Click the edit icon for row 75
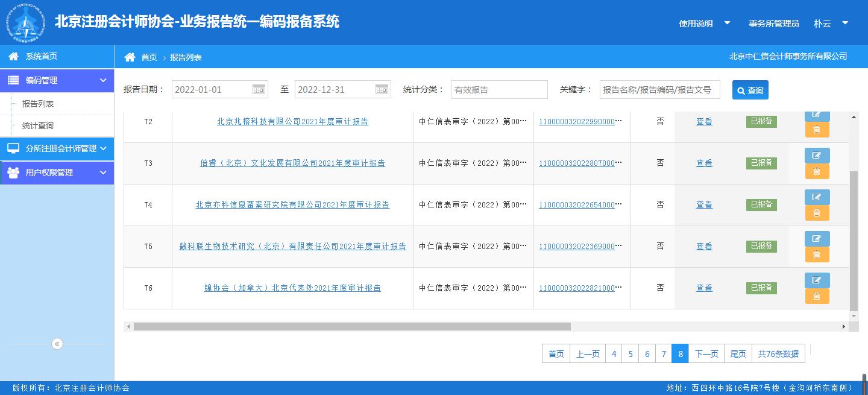Image resolution: width=868 pixels, height=395 pixels. pyautogui.click(x=817, y=239)
